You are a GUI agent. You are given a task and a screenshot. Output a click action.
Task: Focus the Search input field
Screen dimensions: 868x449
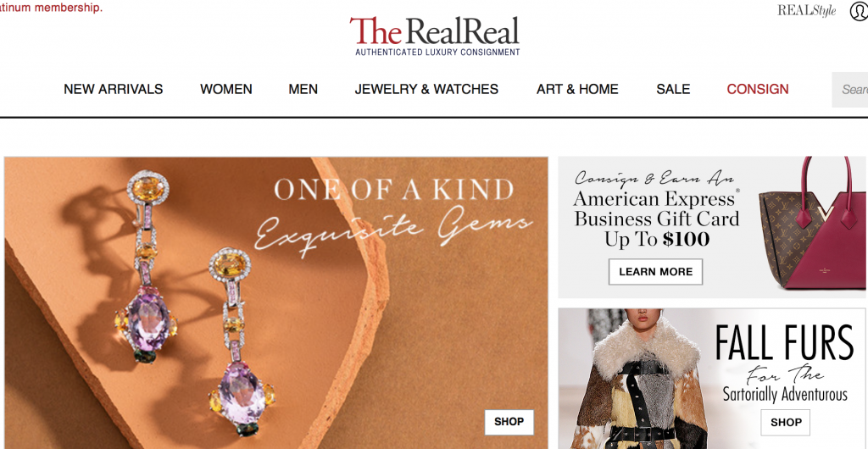pyautogui.click(x=849, y=90)
